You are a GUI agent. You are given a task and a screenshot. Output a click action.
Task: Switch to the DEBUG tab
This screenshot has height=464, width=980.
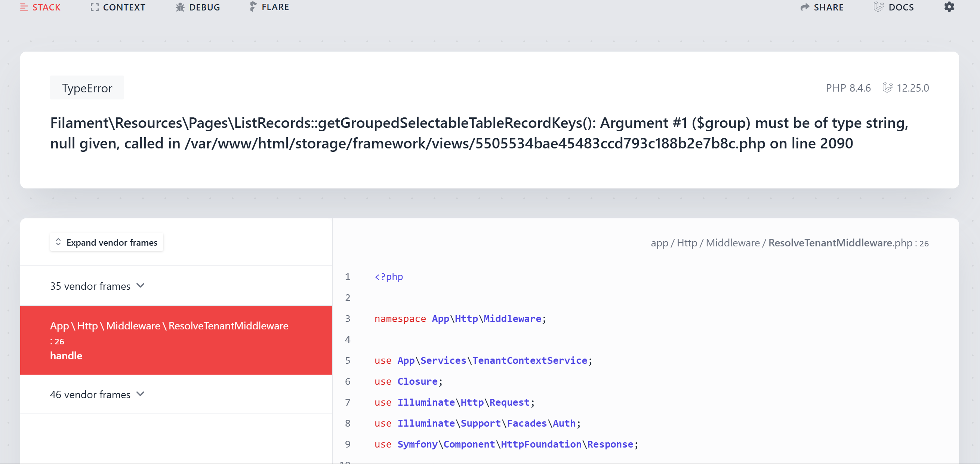204,7
